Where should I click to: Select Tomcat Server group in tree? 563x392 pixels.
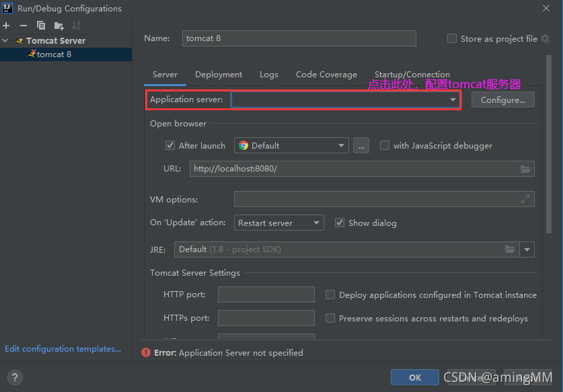[x=66, y=40]
